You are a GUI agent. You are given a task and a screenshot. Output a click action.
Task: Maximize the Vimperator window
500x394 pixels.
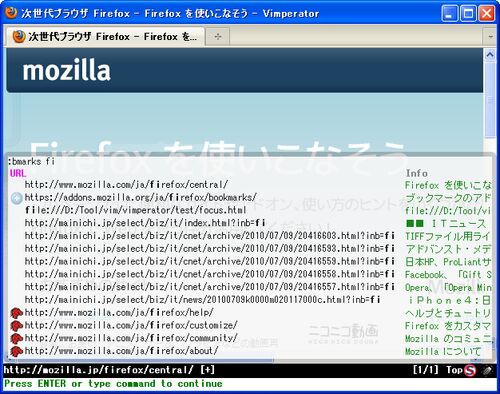pos(468,14)
